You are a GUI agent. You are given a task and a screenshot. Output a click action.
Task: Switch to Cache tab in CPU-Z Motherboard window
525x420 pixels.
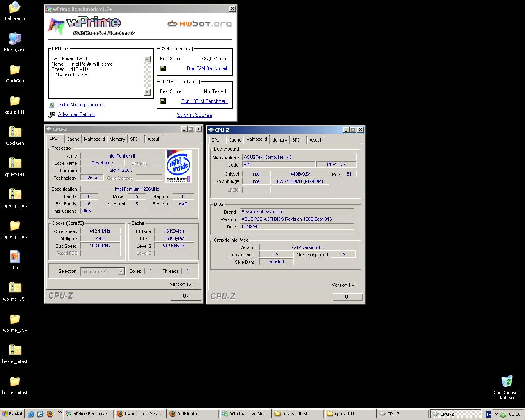tap(235, 140)
